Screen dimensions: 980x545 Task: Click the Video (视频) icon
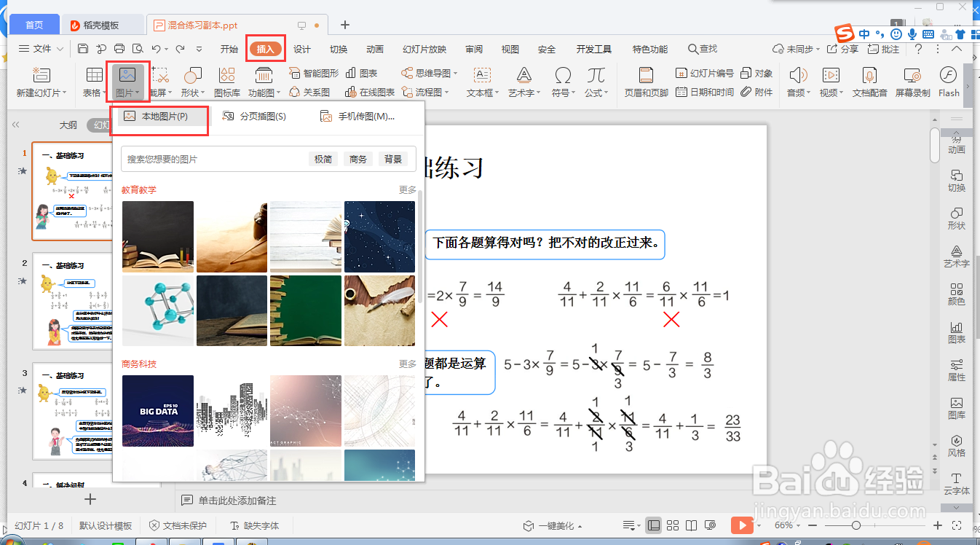[x=831, y=75]
